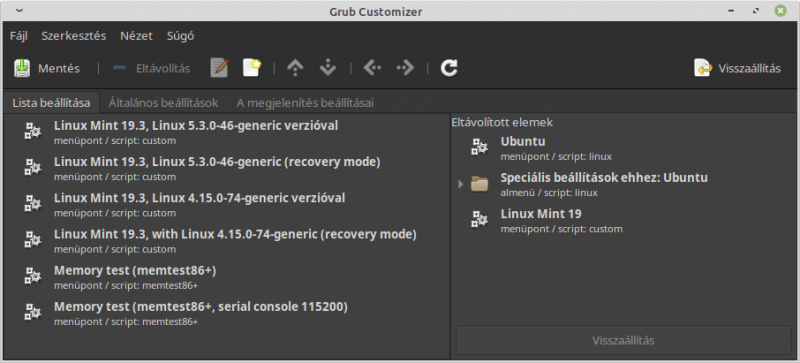This screenshot has height=363, width=800.
Task: Click gear icon of 5.3.0-46 recovery mode entry
Action: coord(33,167)
